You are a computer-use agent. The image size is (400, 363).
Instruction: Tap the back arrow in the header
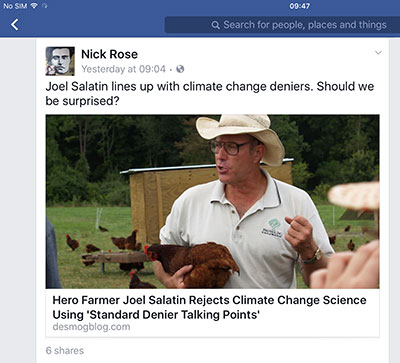(15, 25)
